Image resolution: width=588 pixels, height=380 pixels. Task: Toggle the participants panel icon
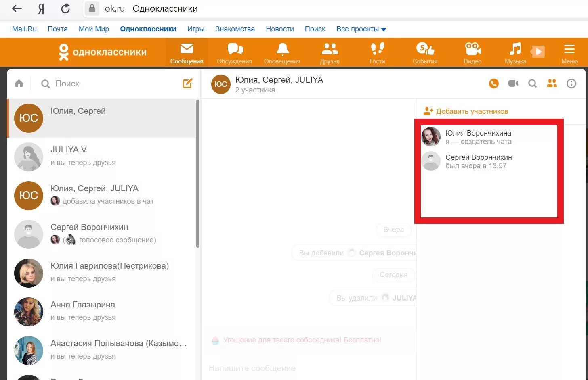[x=552, y=84]
